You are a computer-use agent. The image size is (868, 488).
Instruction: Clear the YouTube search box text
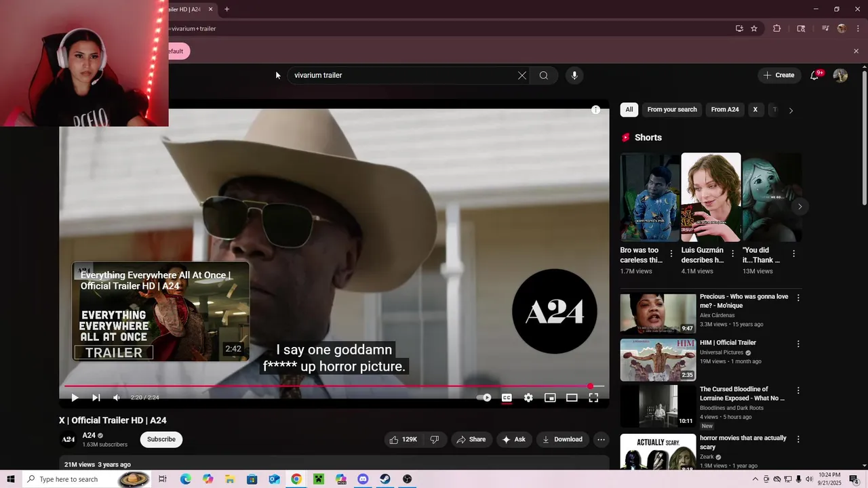click(522, 75)
